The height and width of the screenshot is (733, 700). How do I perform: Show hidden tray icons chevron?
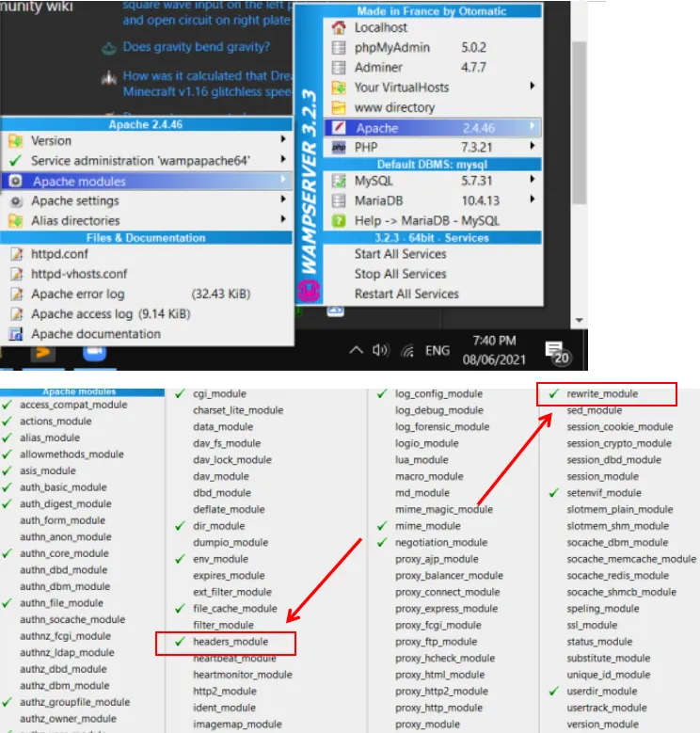(x=356, y=350)
